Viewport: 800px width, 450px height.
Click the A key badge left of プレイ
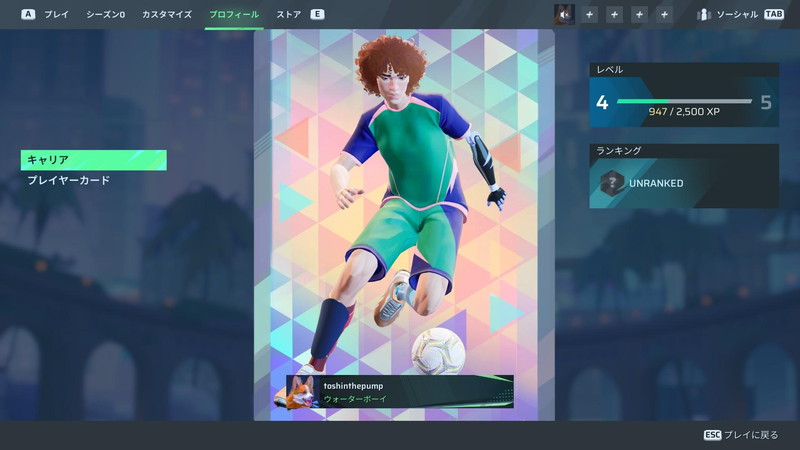pyautogui.click(x=28, y=15)
